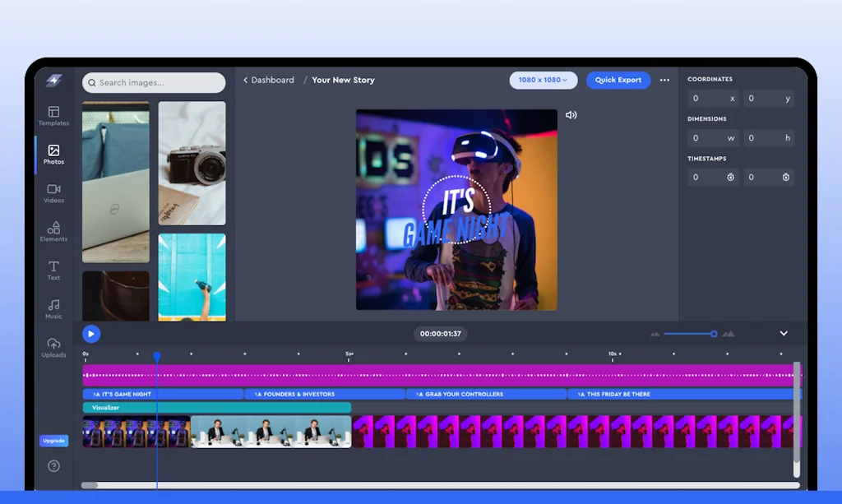Toggle playback with the play button
Viewport: 842px width, 504px height.
(91, 334)
